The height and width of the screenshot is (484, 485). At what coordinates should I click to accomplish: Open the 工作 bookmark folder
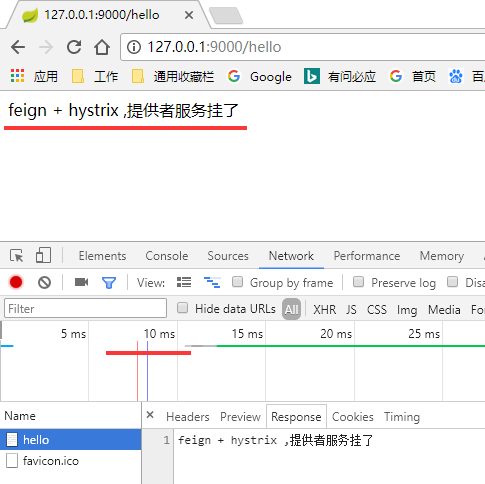(x=95, y=76)
